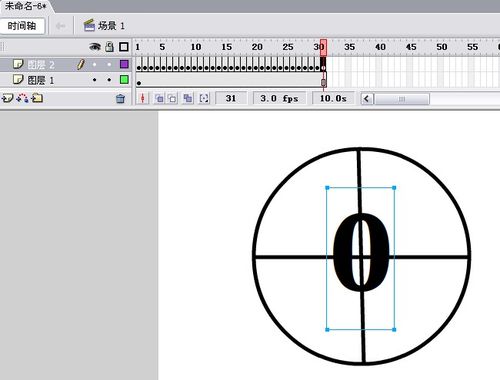Click the current frame number 31 field
500x380 pixels.
point(231,98)
